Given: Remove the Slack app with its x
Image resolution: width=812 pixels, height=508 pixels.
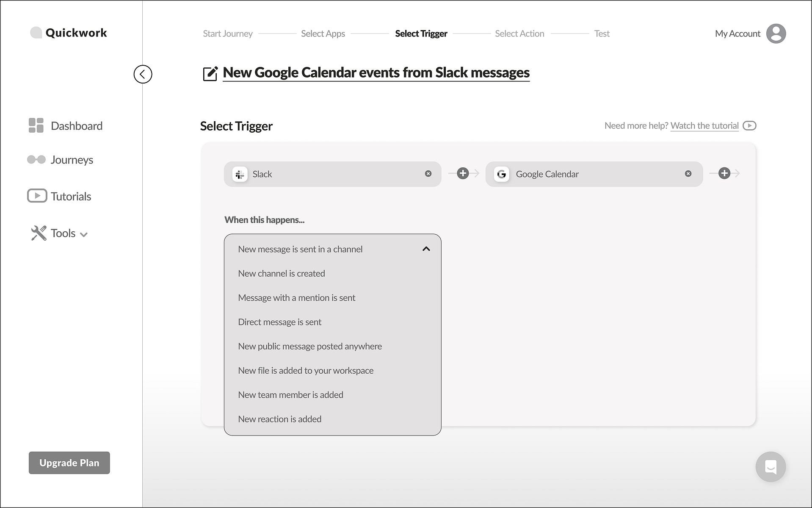Looking at the screenshot, I should click(x=428, y=174).
